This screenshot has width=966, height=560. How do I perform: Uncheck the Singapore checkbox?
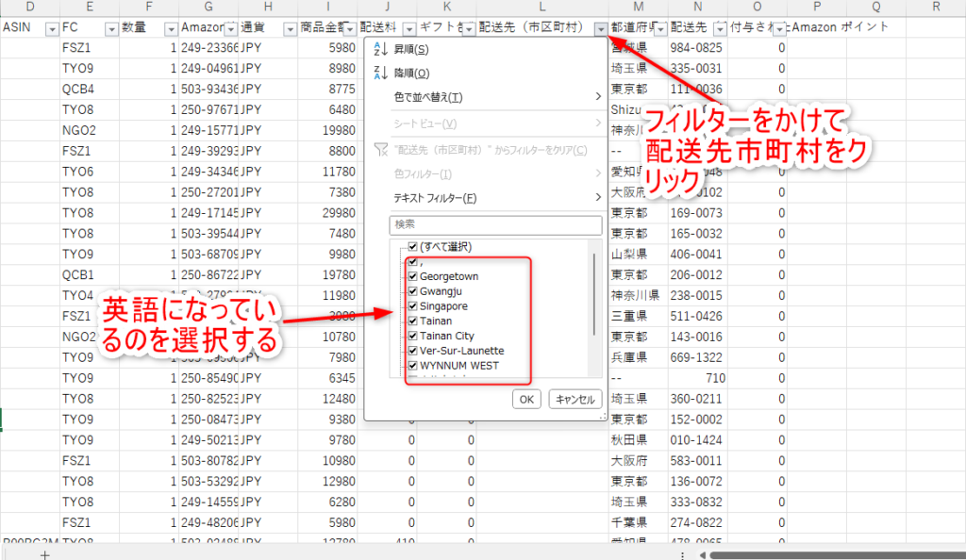pyautogui.click(x=413, y=306)
